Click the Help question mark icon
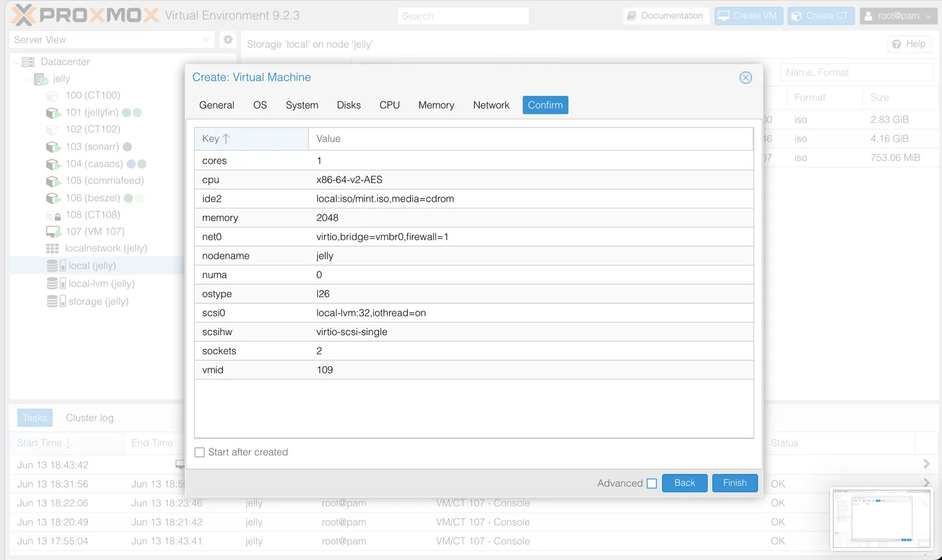942x560 pixels. [x=897, y=44]
